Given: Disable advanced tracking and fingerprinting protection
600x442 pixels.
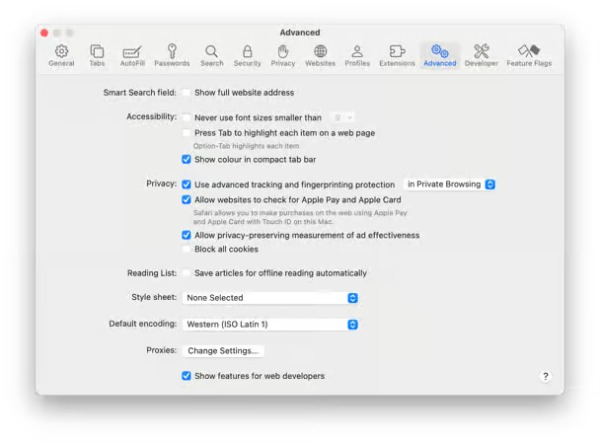Looking at the screenshot, I should pos(186,184).
